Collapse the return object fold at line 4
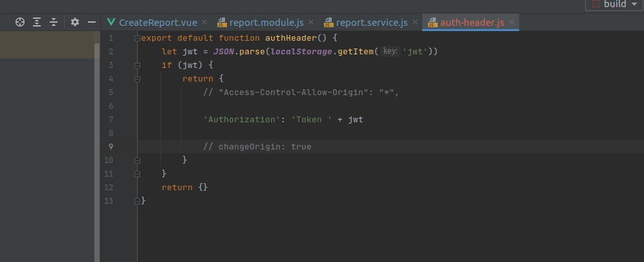 137,79
